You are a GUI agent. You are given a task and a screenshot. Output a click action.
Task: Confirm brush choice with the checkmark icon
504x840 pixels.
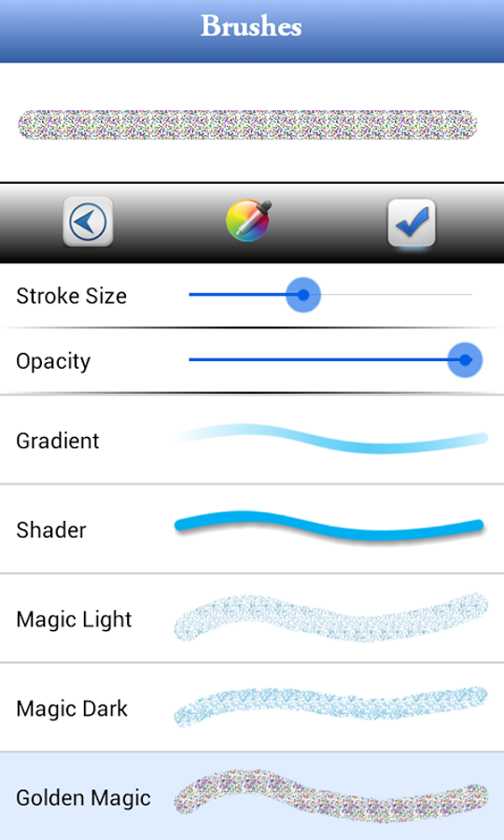(412, 222)
